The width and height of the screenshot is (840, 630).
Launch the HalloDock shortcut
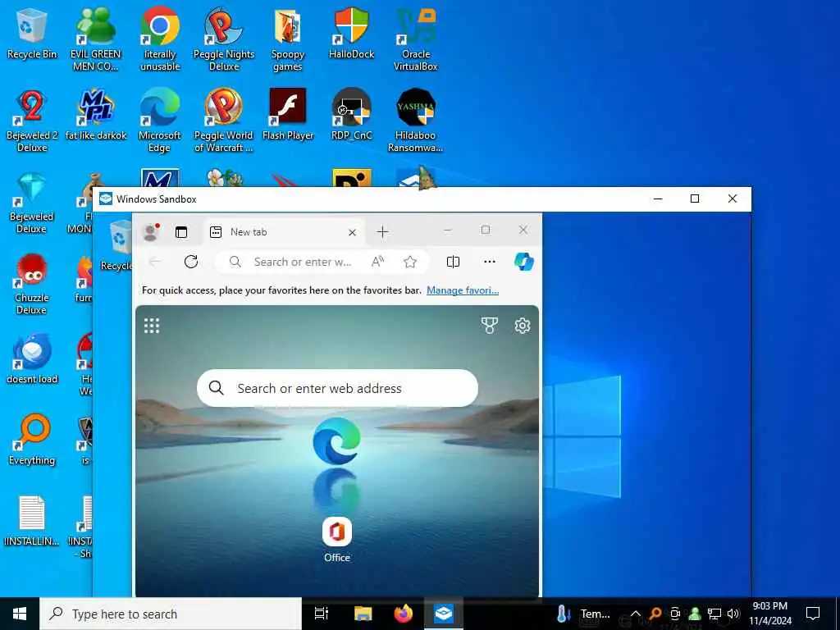[x=351, y=33]
